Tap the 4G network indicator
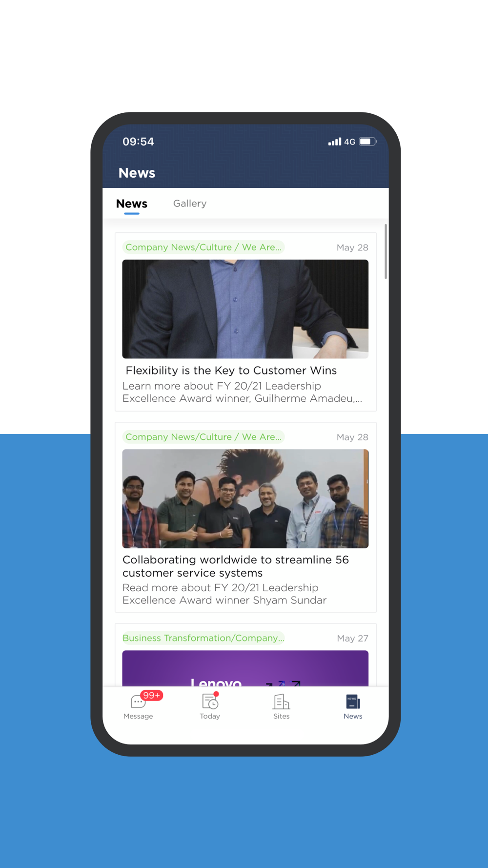This screenshot has width=488, height=868. (349, 142)
